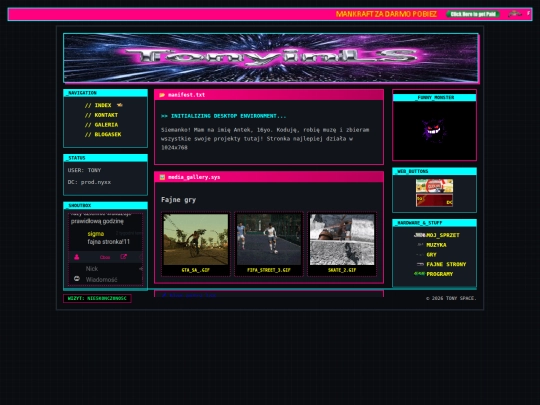Click the MANKRAFT ZA DARMO POBIEZ banner text

[386, 14]
